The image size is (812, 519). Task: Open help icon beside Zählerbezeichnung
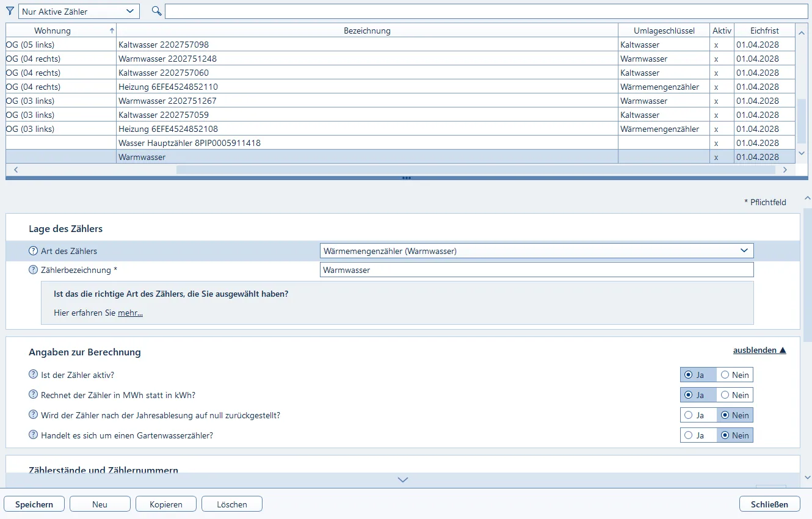pyautogui.click(x=34, y=270)
